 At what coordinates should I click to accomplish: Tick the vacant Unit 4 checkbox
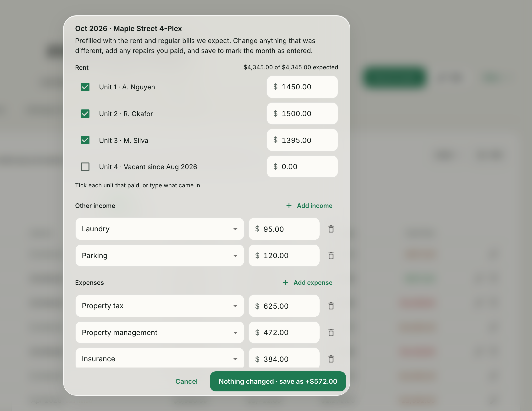coord(85,167)
